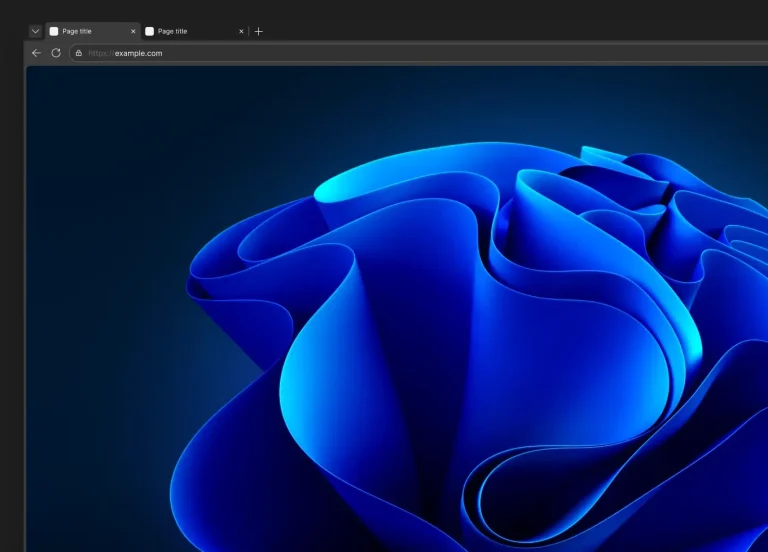768x552 pixels.
Task: Reload the page with refresh icon
Action: 56,53
